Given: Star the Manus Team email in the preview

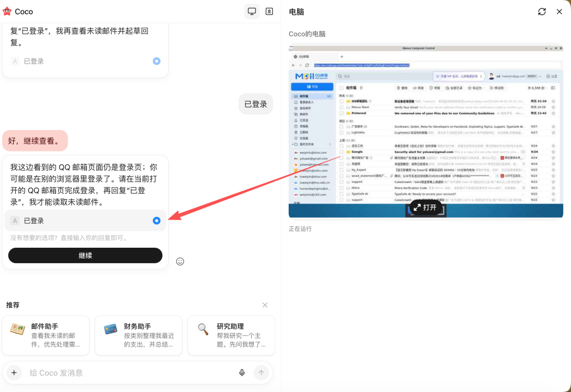Looking at the screenshot, I should click(x=553, y=107).
